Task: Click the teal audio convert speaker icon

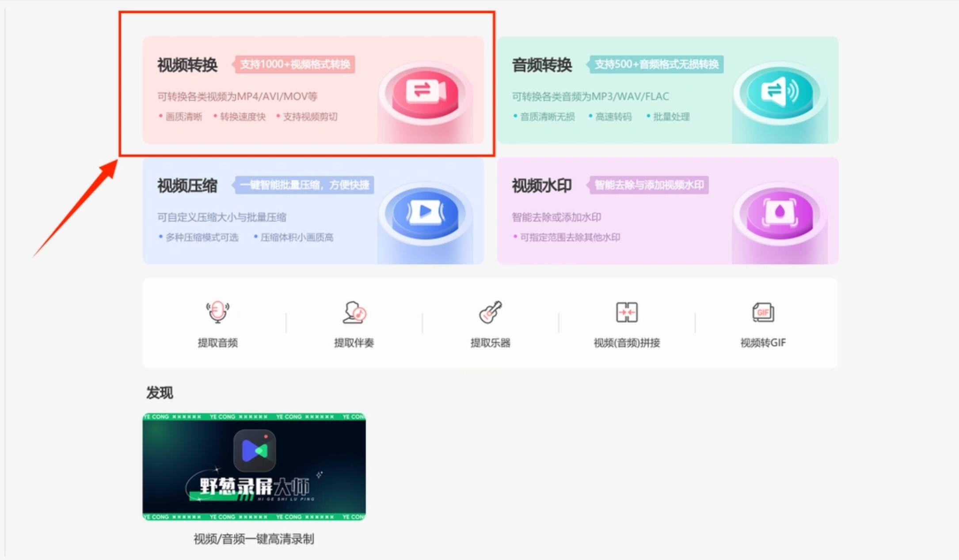Action: (780, 91)
